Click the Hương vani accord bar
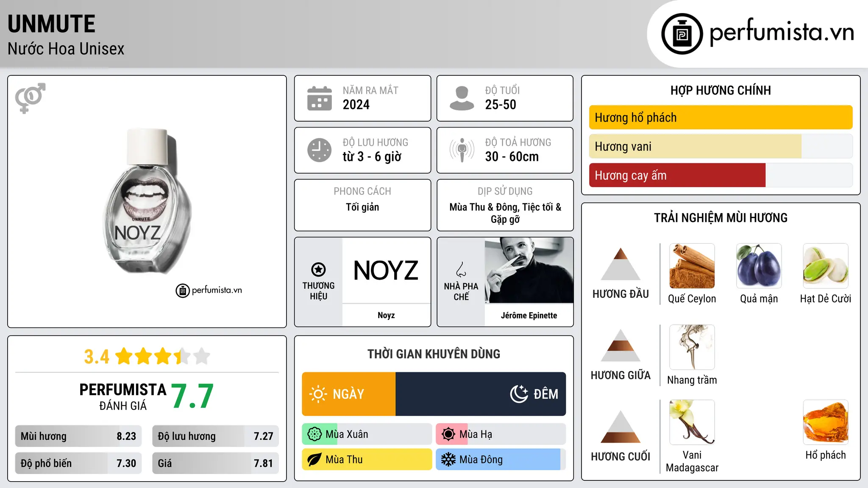The width and height of the screenshot is (868, 488). click(x=721, y=146)
